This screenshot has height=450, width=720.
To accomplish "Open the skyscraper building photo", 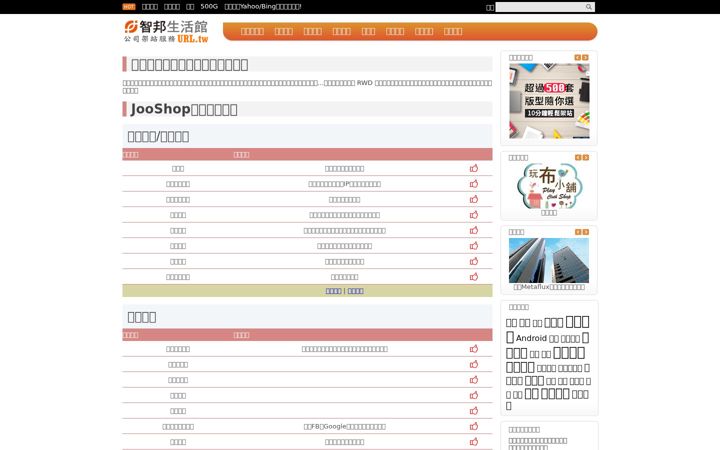I will (549, 260).
